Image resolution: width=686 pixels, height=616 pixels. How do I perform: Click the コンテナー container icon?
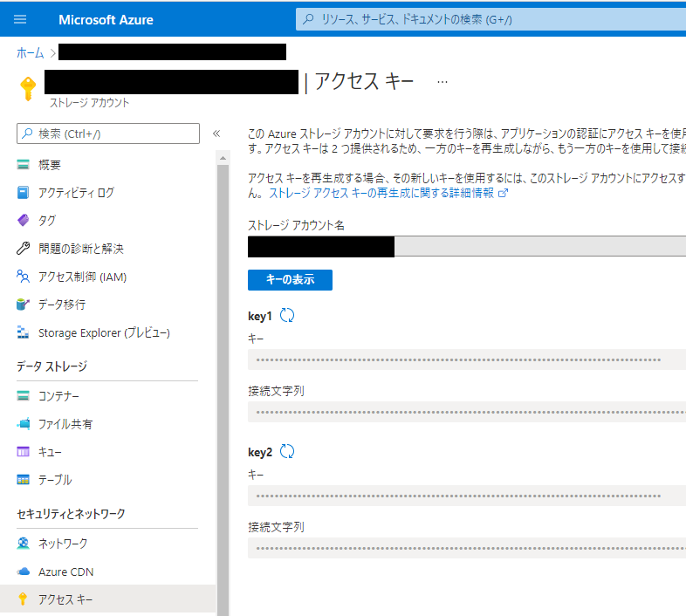pyautogui.click(x=23, y=396)
